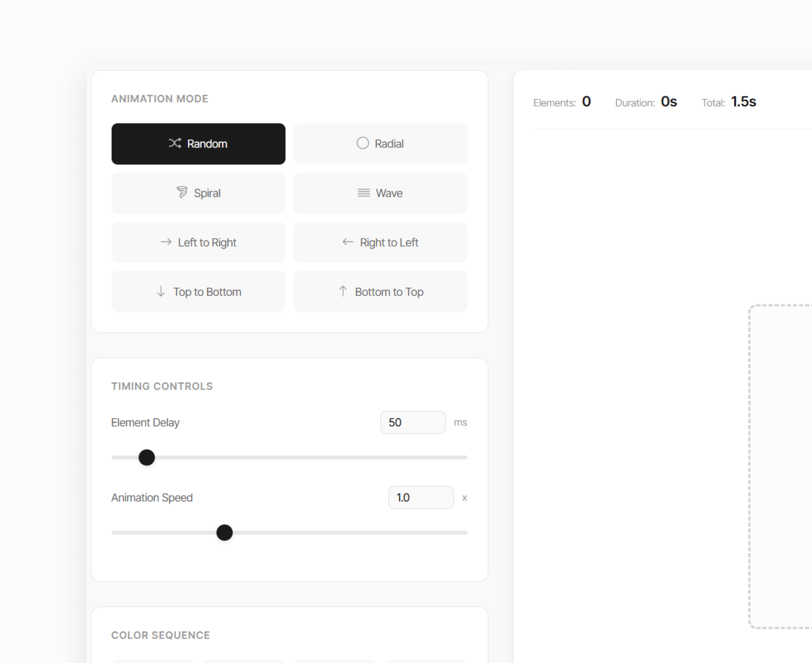Screen dimensions: 812x663
Task: Click inside the Animation Speed value box
Action: click(x=420, y=497)
